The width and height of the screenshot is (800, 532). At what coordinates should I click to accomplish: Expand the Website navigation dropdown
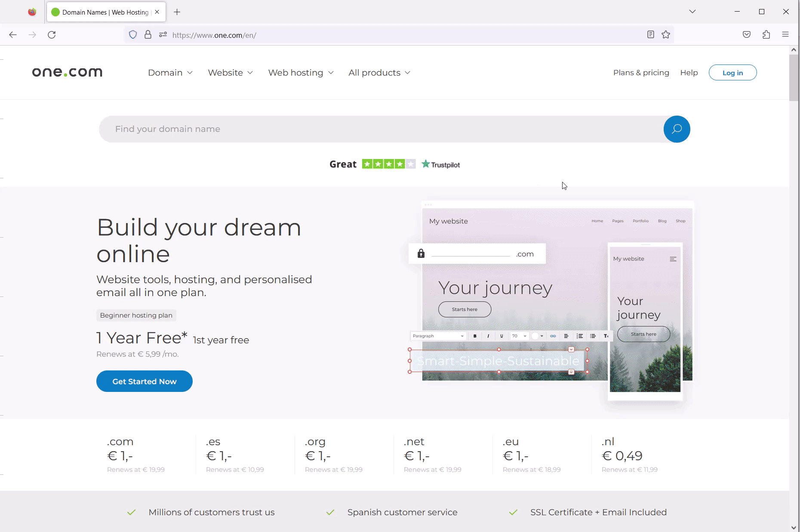pyautogui.click(x=230, y=73)
